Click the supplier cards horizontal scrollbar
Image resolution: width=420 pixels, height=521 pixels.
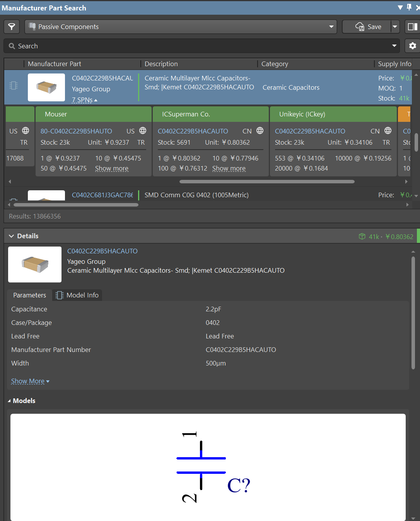[x=267, y=181]
